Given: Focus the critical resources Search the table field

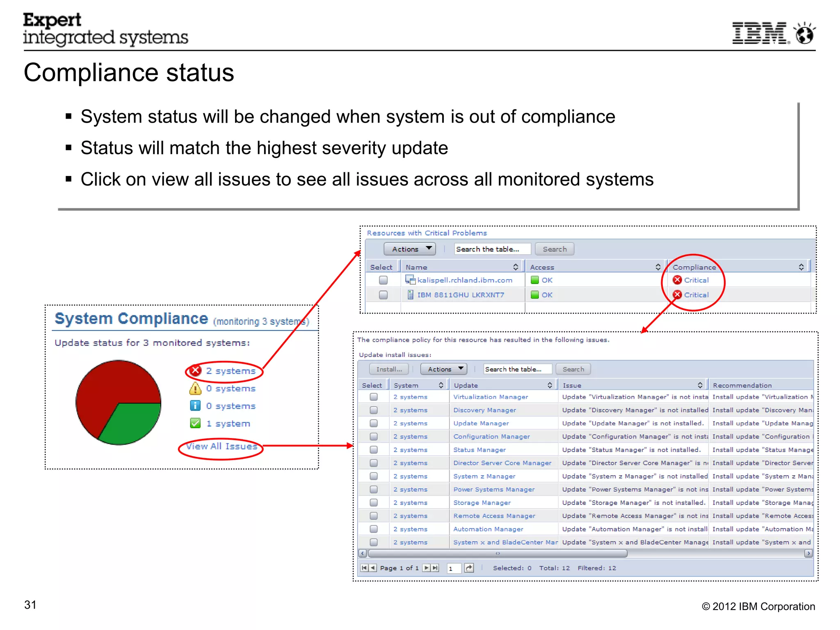Looking at the screenshot, I should pos(492,249).
